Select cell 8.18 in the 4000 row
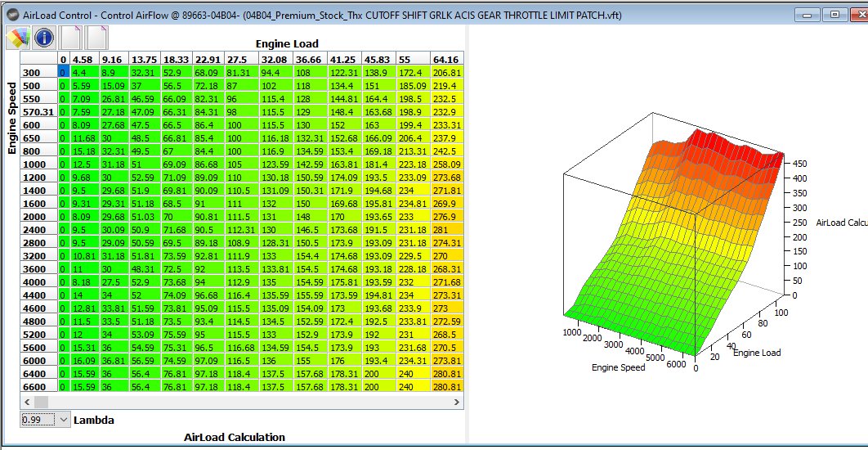This screenshot has width=868, height=450. pyautogui.click(x=85, y=281)
